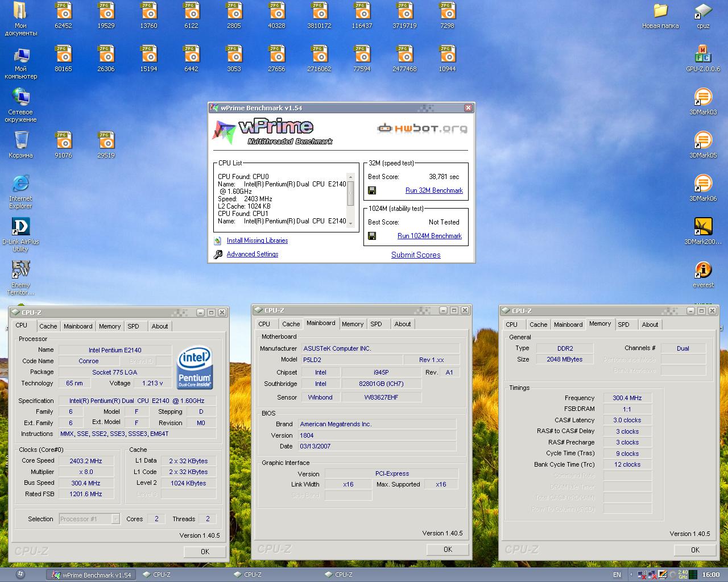The width and height of the screenshot is (728, 582).
Task: Select the Корзина recycle bin icon
Action: pos(20,145)
